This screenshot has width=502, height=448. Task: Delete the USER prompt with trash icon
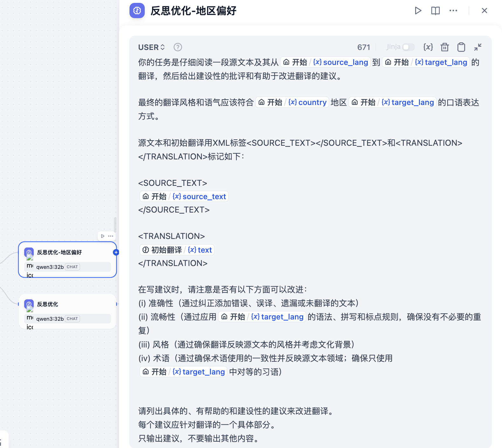(x=445, y=47)
